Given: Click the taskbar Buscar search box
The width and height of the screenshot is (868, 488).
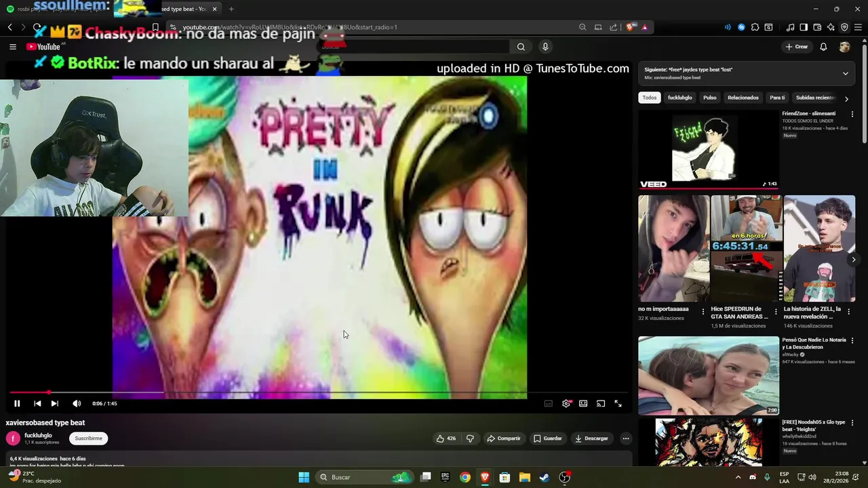Looking at the screenshot, I should [x=365, y=477].
